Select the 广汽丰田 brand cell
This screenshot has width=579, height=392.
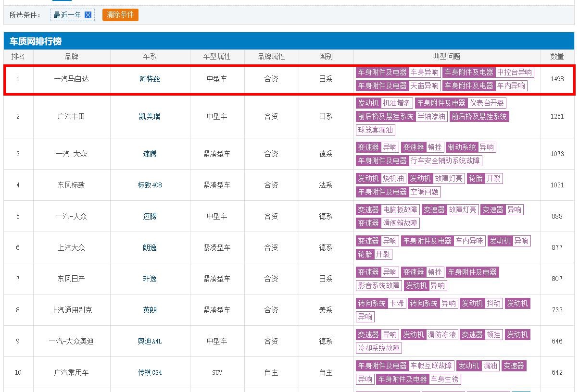pos(72,116)
